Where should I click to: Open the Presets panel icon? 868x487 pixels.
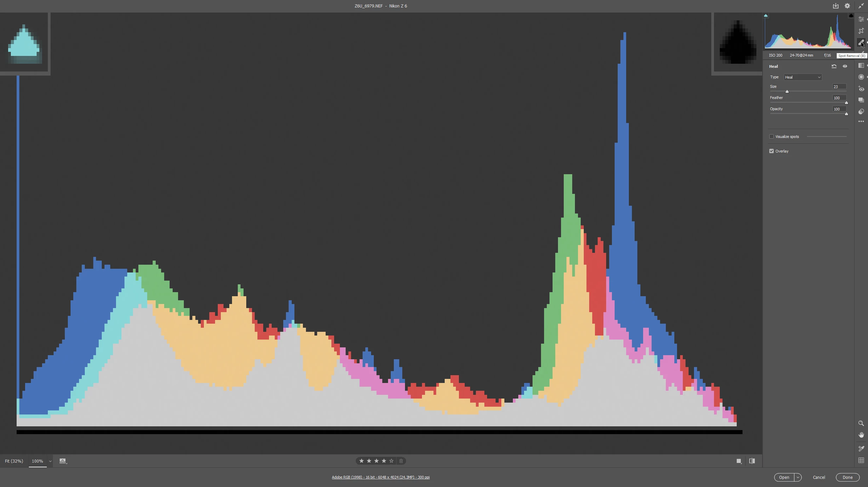point(861,112)
